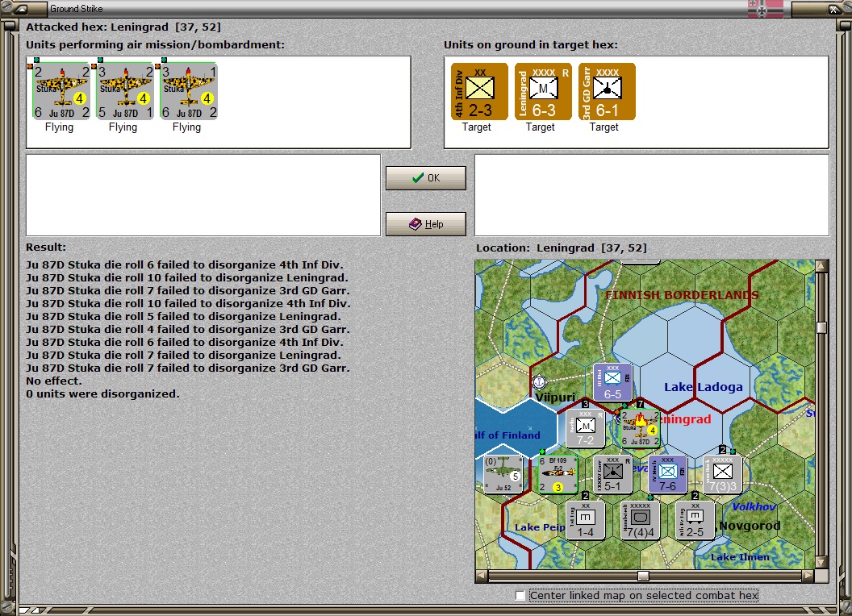Click the 5-1 garrison unit on map
The image size is (852, 616).
pos(612,474)
